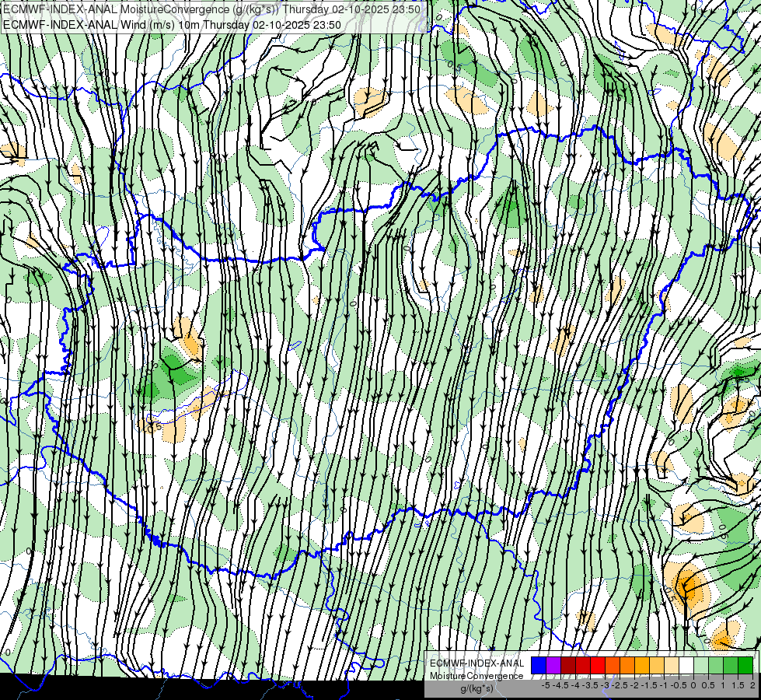Select the white legend swatch
The height and width of the screenshot is (700, 761).
[686, 666]
